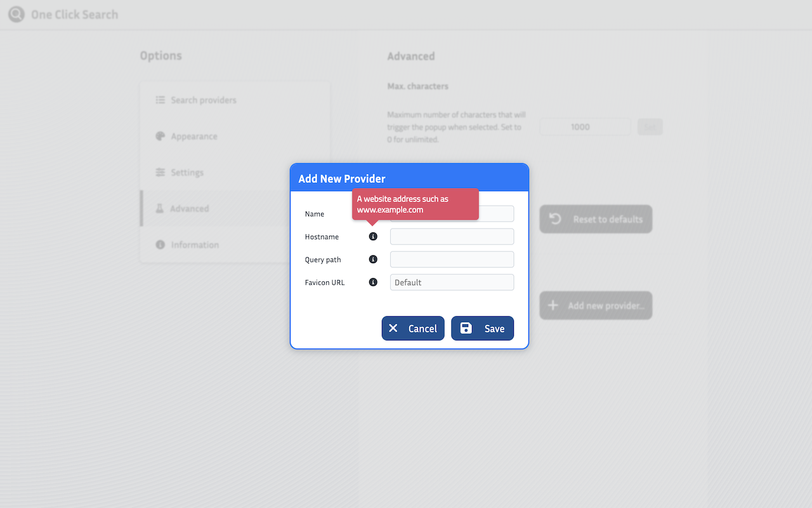Image resolution: width=812 pixels, height=508 pixels.
Task: Click the Reset to defaults button
Action: (596, 219)
